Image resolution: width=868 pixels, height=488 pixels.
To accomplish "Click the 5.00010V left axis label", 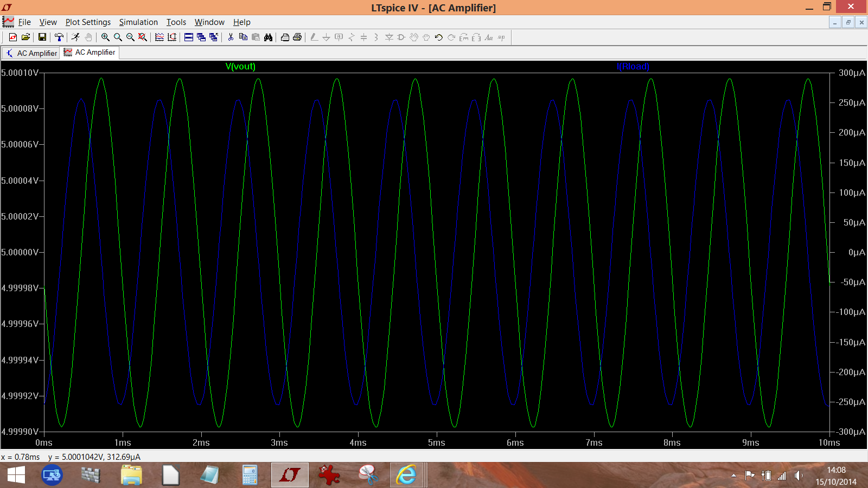I will coord(20,73).
